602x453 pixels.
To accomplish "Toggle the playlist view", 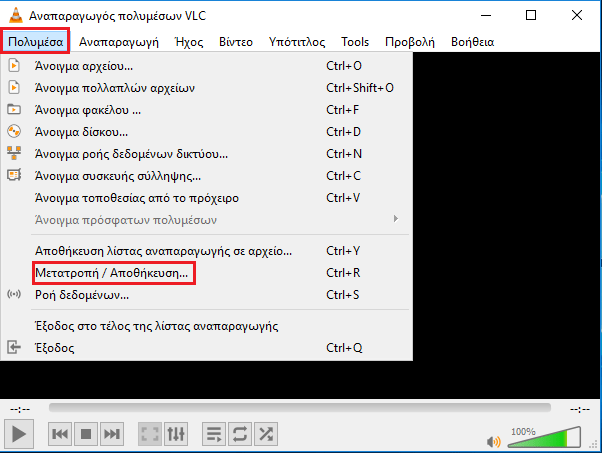I will pyautogui.click(x=214, y=434).
